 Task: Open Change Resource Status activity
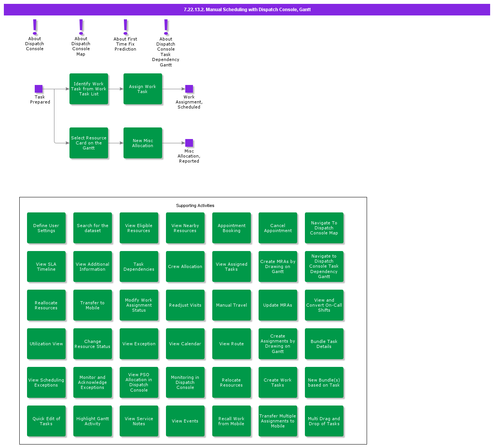tap(93, 344)
